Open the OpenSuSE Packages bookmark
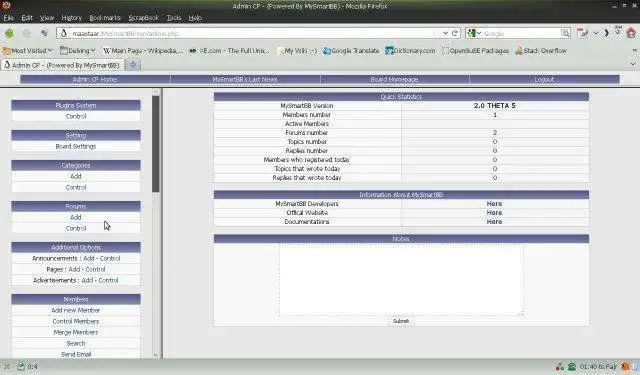The height and width of the screenshot is (375, 640). (x=476, y=51)
